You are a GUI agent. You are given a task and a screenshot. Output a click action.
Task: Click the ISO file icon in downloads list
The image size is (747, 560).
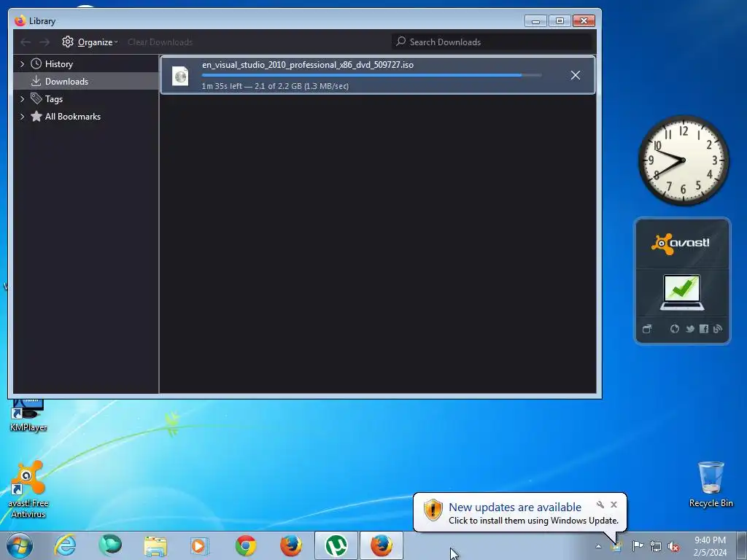[180, 76]
